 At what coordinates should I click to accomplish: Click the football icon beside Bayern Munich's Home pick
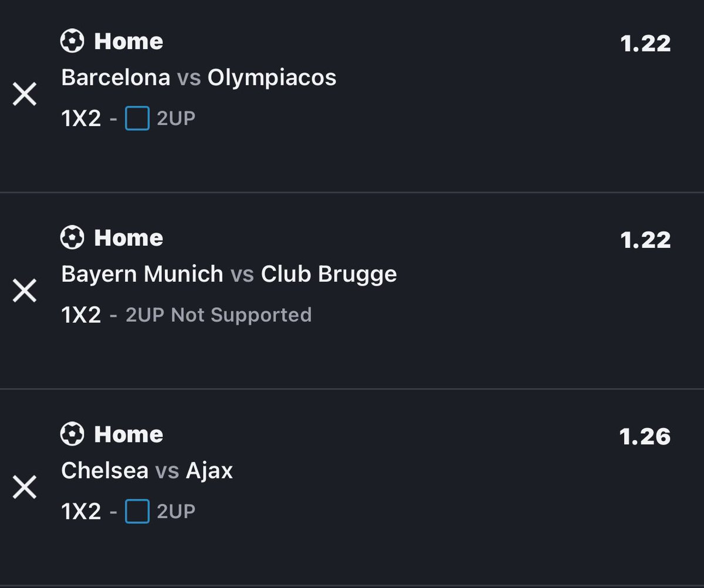(x=72, y=238)
